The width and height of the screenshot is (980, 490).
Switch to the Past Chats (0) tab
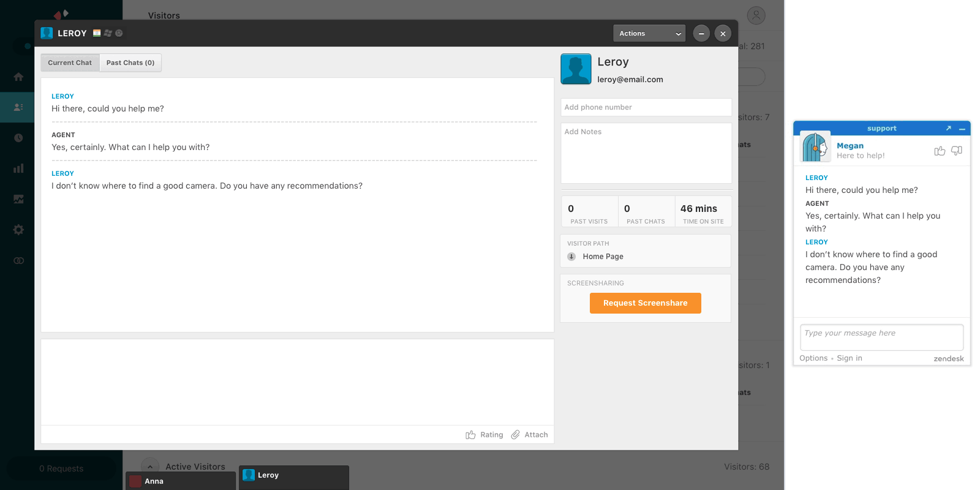pos(130,62)
